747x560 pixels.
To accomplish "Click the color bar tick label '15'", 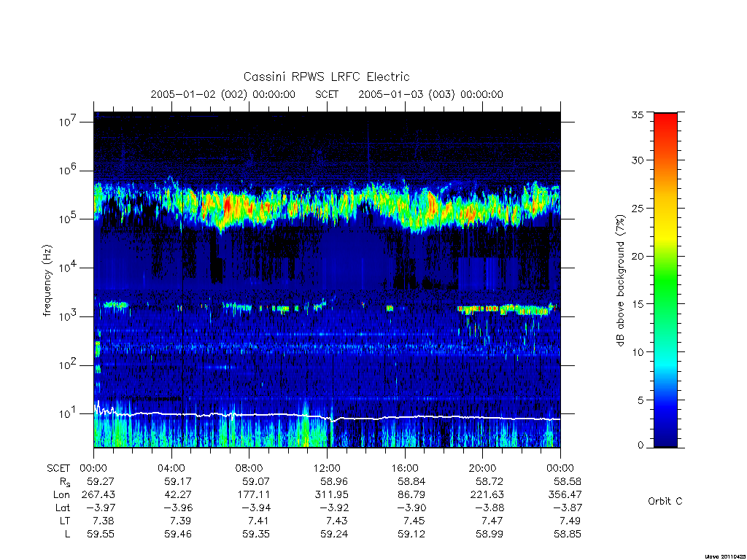I will coord(637,304).
